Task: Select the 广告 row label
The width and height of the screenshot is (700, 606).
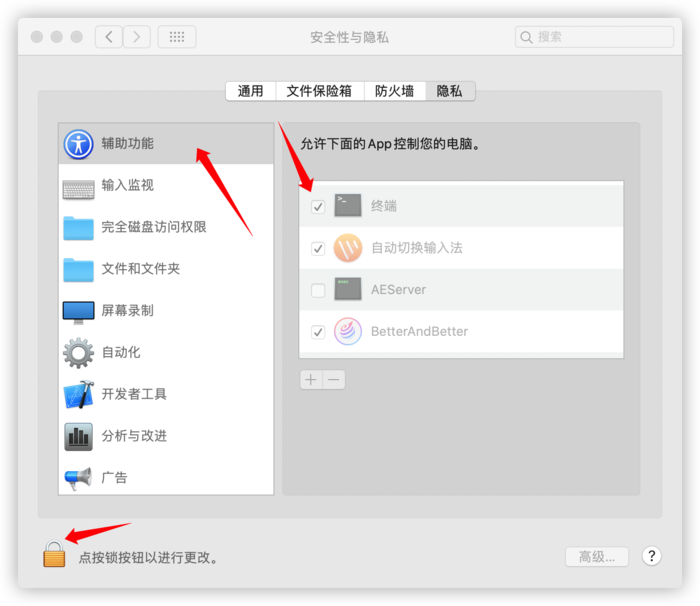Action: (114, 478)
